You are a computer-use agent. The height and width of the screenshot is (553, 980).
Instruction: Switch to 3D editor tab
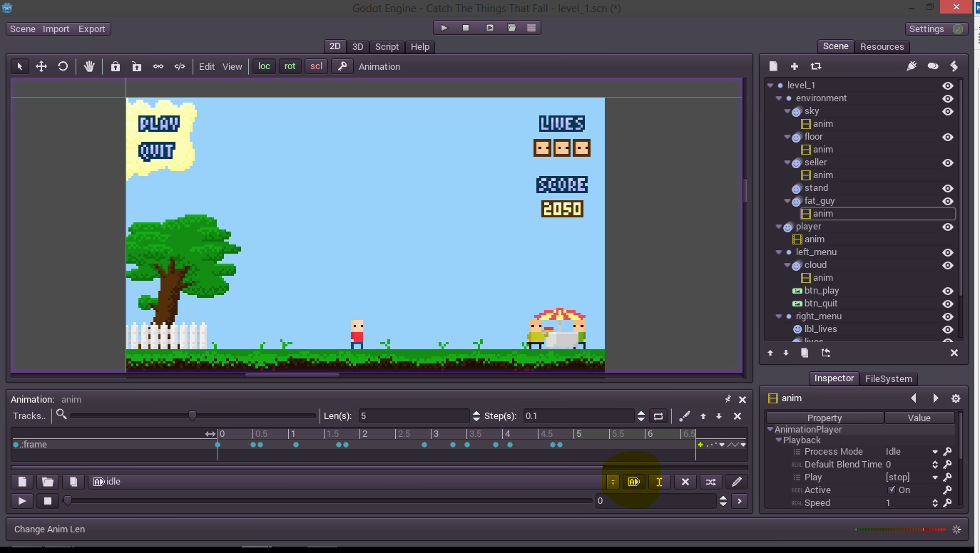(358, 46)
